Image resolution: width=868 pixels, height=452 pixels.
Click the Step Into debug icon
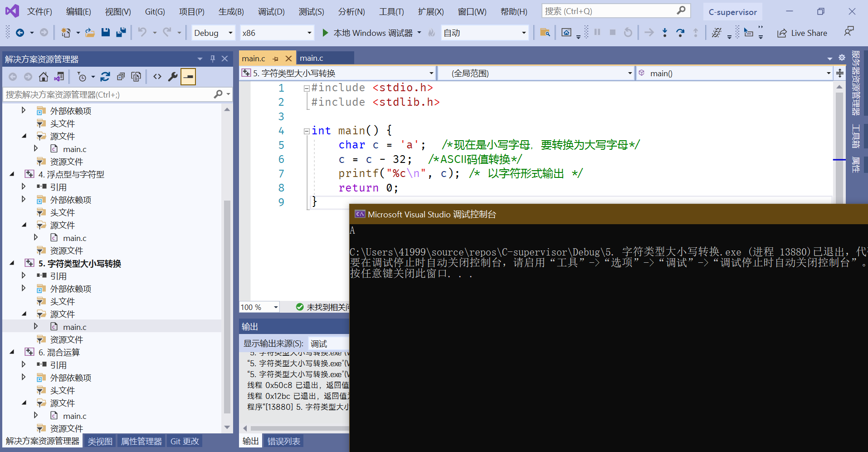coord(665,33)
